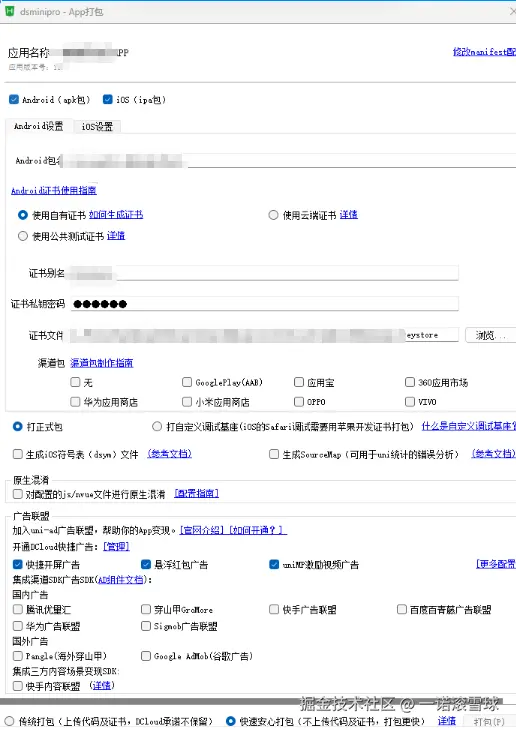Check the 应用宝 channel checkbox
This screenshot has height=730, width=516.
[299, 382]
